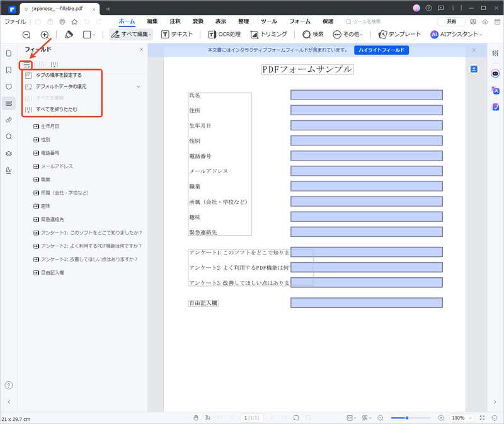
Task: Open the attachments paperclip panel
Action: pyautogui.click(x=9, y=120)
